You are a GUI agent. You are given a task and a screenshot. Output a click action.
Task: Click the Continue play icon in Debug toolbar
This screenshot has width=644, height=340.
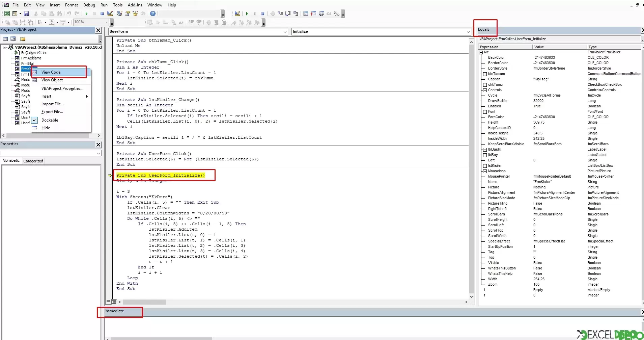[x=247, y=14]
